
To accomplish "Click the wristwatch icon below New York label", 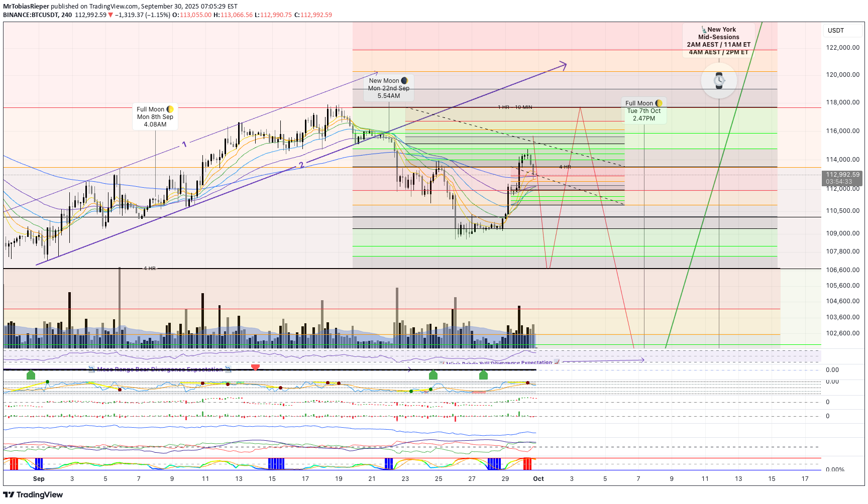I will pyautogui.click(x=719, y=80).
